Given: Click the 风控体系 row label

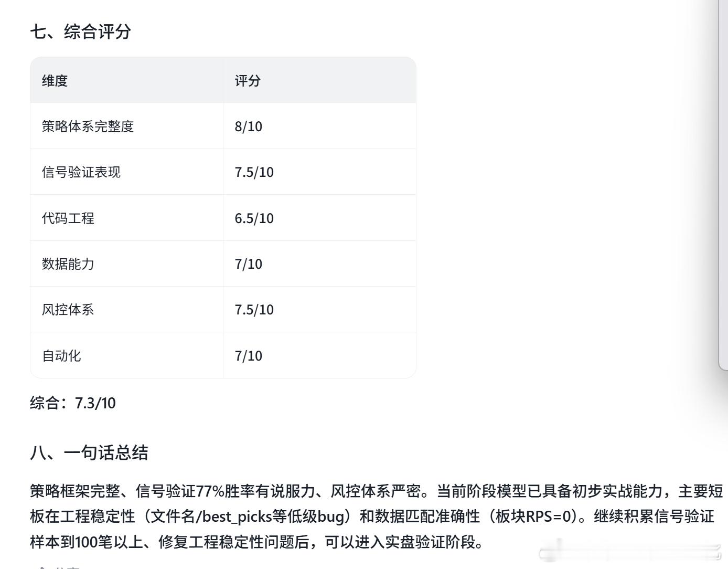Looking at the screenshot, I should tap(68, 310).
